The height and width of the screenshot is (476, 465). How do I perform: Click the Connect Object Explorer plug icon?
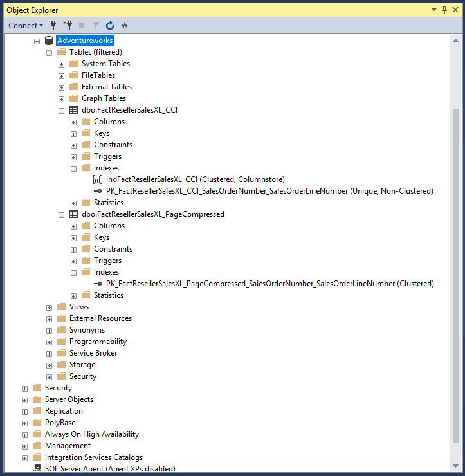[53, 25]
